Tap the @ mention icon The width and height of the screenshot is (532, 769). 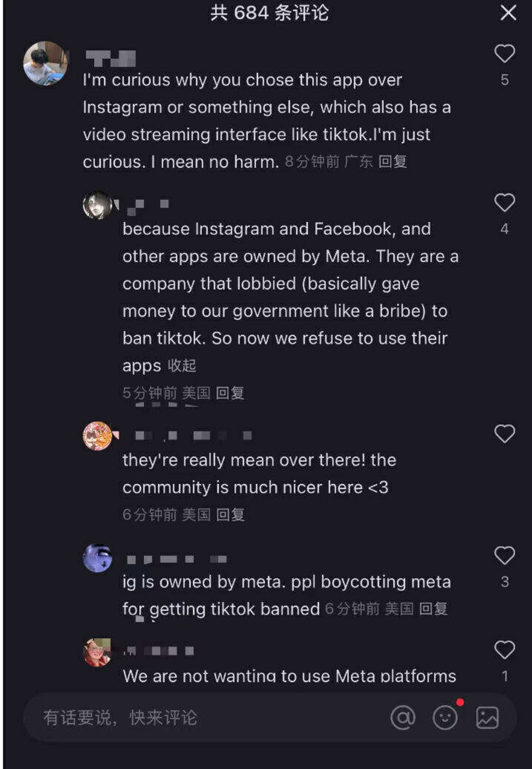(x=403, y=718)
